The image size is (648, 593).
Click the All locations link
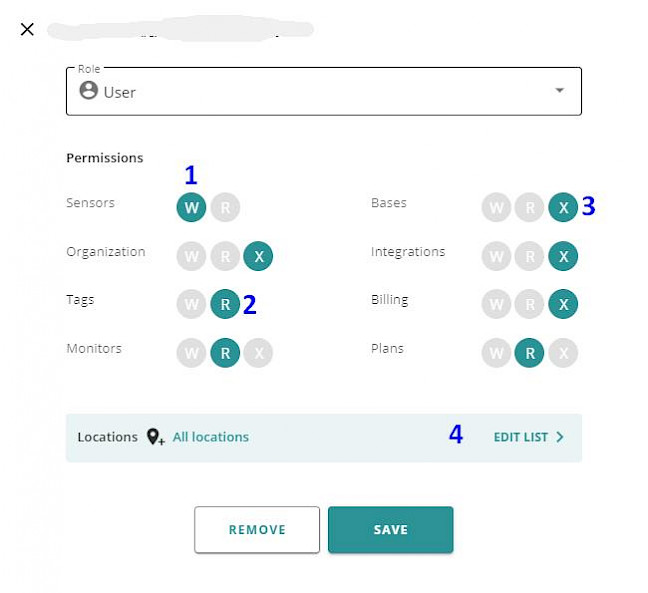[211, 437]
